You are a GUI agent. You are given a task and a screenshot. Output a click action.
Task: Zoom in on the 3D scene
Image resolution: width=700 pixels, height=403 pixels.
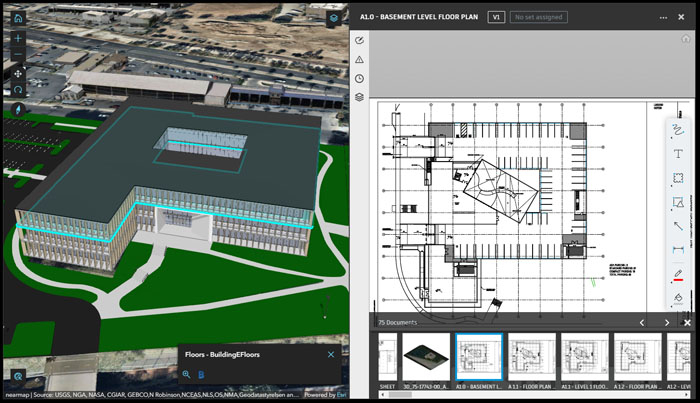tap(18, 38)
